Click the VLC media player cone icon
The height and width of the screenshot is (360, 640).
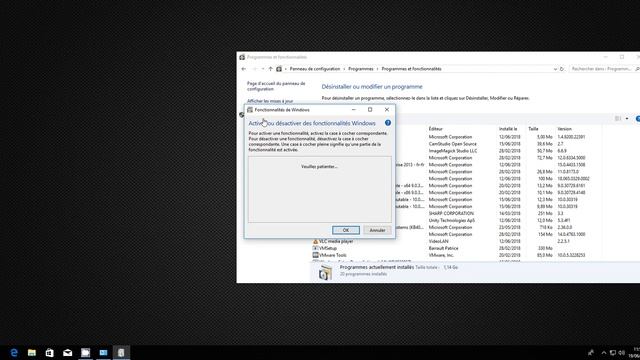coord(315,241)
